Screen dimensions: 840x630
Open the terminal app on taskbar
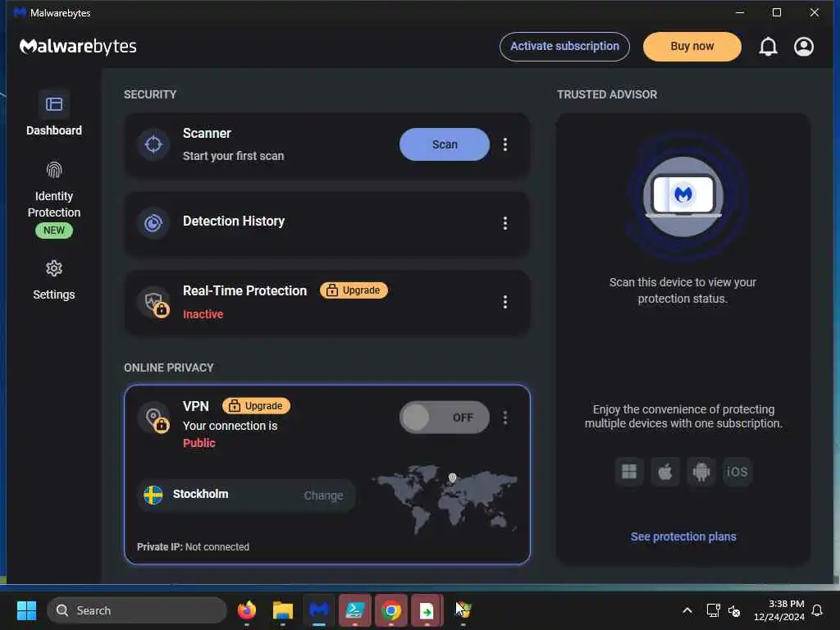354,610
